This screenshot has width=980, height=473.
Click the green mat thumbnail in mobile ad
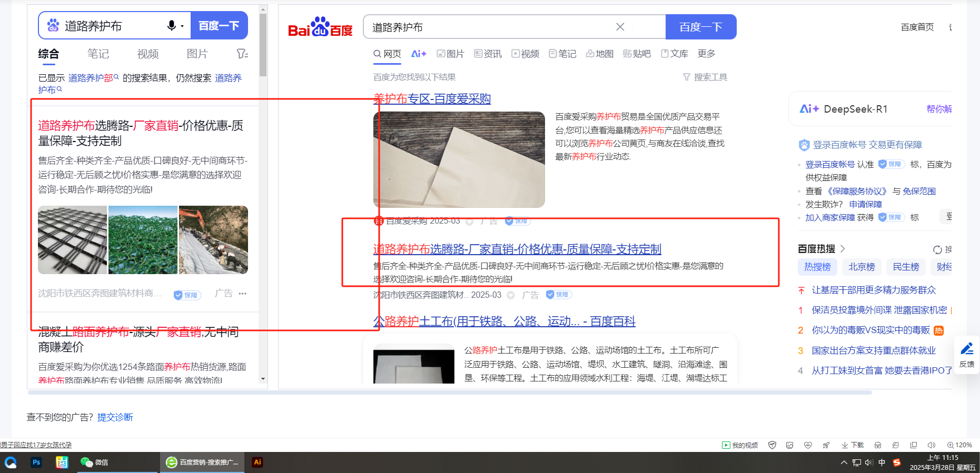[x=143, y=240]
